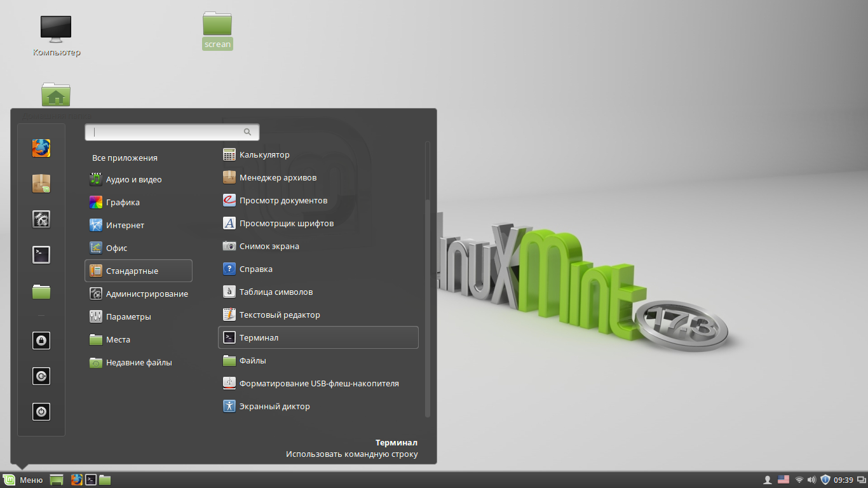Click the show desktop icon on the panel
The height and width of the screenshot is (488, 868).
click(57, 480)
